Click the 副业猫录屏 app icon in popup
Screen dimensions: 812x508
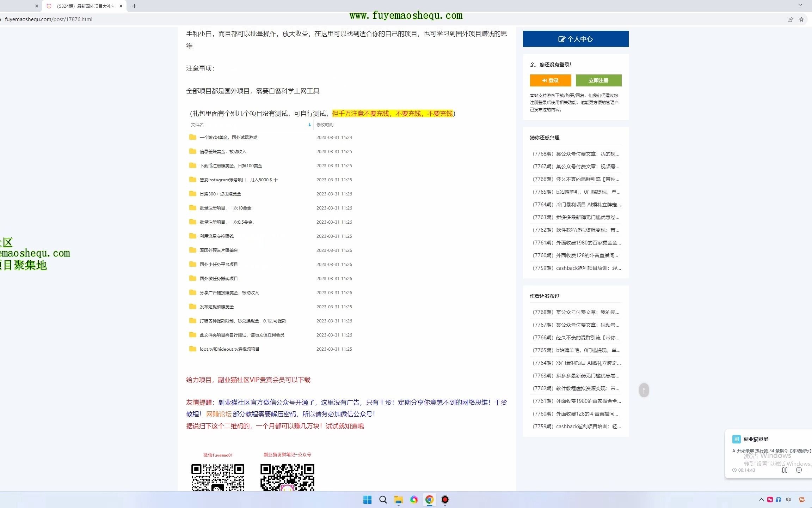coord(736,439)
